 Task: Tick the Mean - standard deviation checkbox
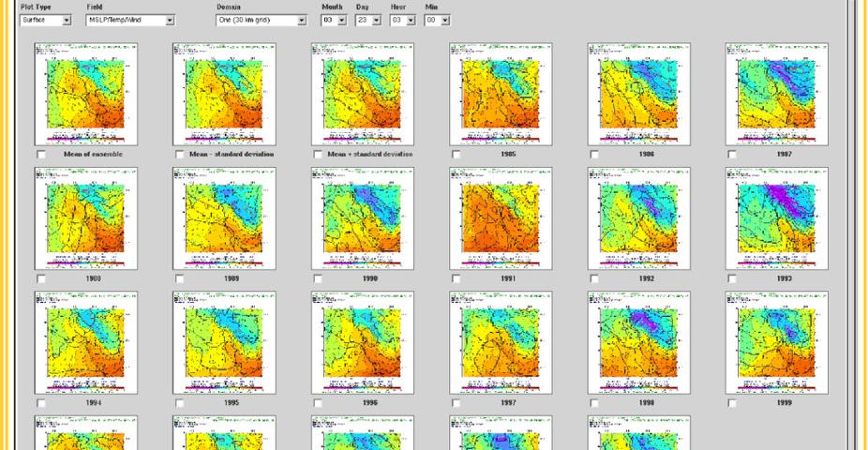pyautogui.click(x=180, y=154)
